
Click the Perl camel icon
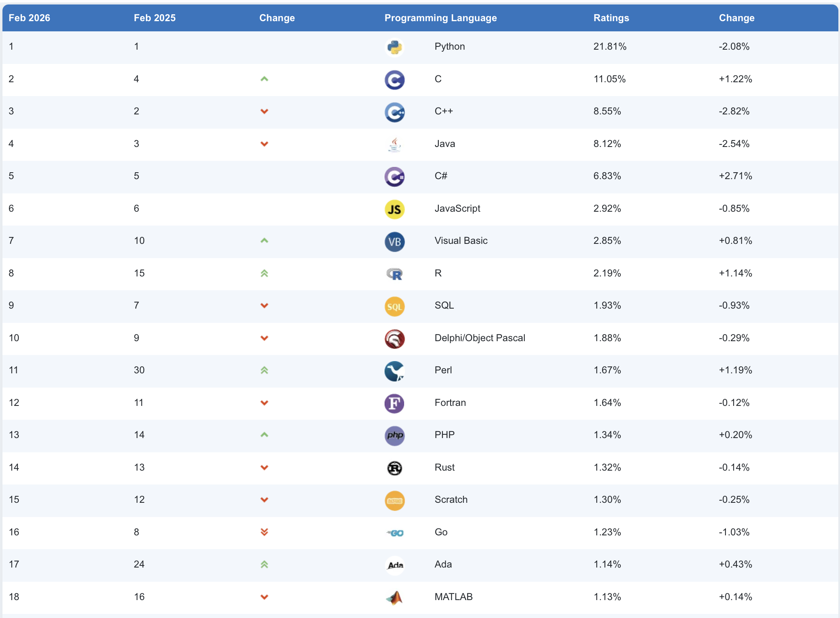[x=394, y=371]
